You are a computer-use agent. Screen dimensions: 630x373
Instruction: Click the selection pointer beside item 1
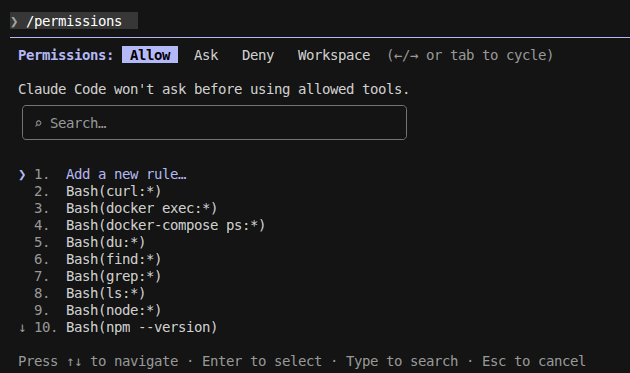(x=22, y=175)
